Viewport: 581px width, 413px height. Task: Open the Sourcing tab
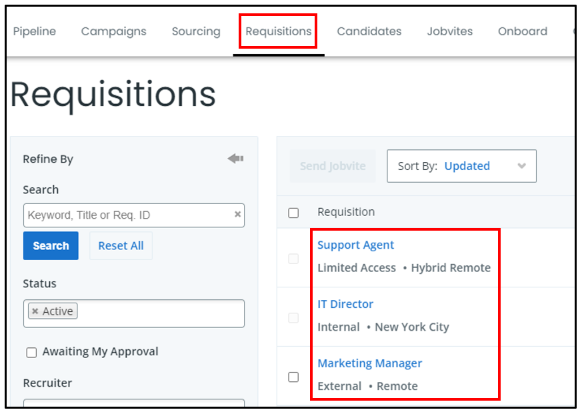(x=196, y=31)
